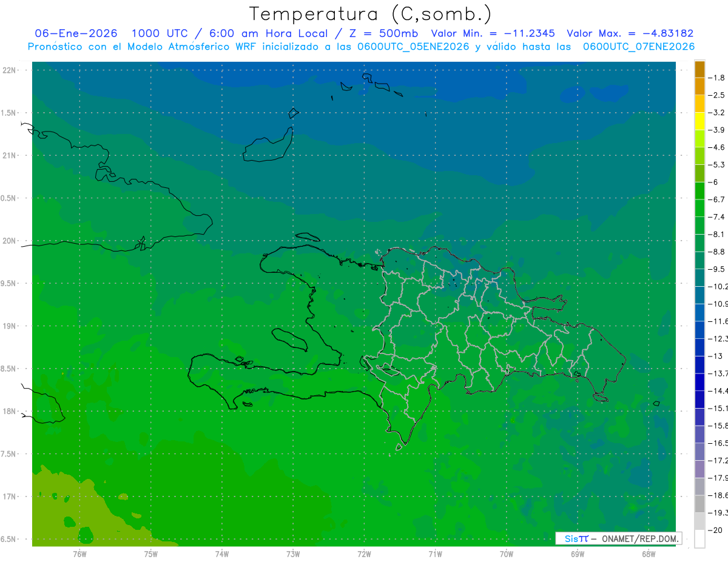Click the '17N' latitude axis label
The image size is (728, 562).
pyautogui.click(x=9, y=497)
